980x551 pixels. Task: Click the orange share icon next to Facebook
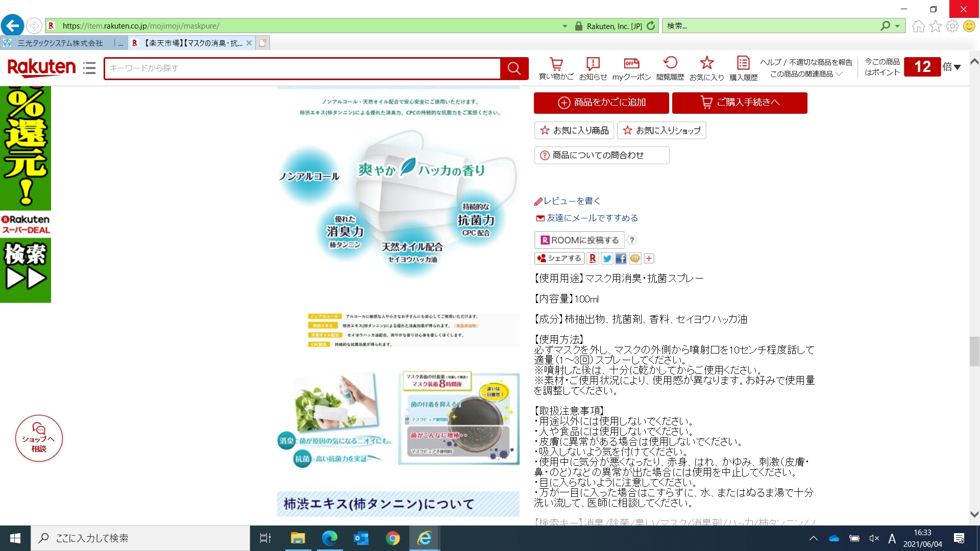[x=635, y=259]
